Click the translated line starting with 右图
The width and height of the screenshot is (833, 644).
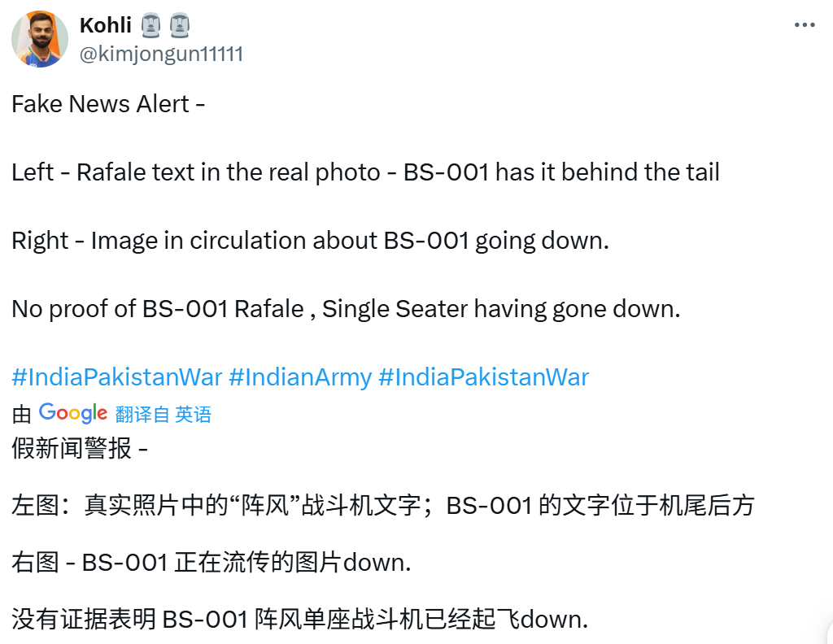211,563
